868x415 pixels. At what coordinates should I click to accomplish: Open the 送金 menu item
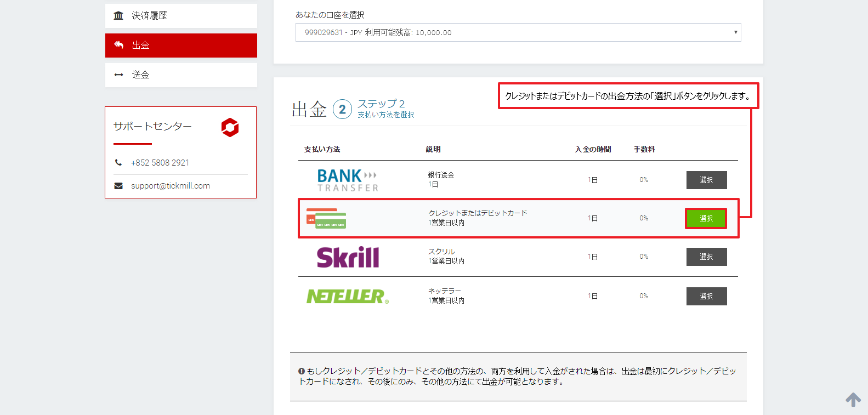tap(181, 75)
